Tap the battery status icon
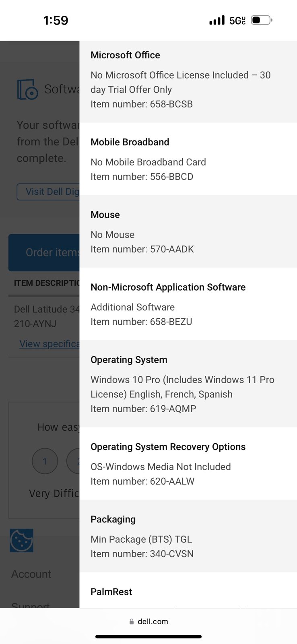Screen dimensions: 297x644 coord(262,20)
